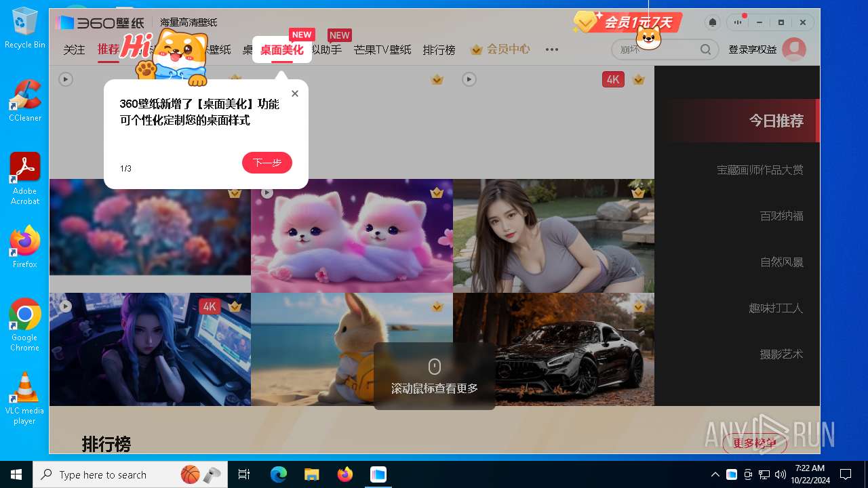Screen dimensions: 868x488
Task: Click VIP crown on woman wallpaper
Action: tap(638, 193)
